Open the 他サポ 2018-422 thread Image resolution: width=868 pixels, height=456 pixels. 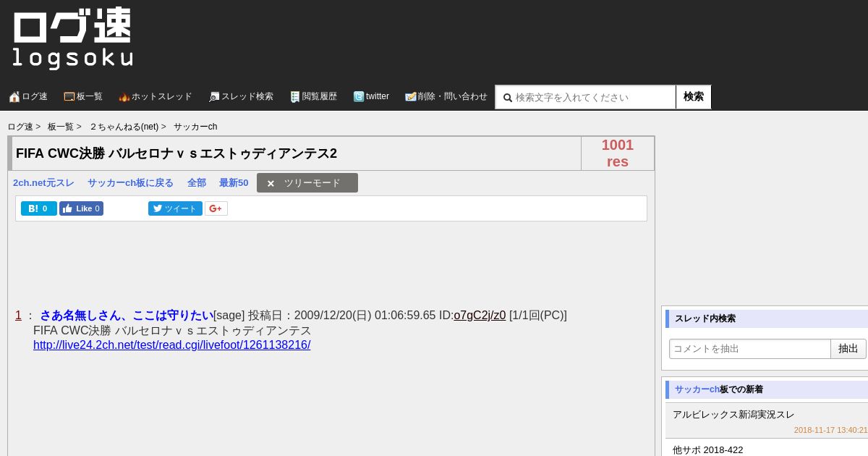tap(708, 450)
